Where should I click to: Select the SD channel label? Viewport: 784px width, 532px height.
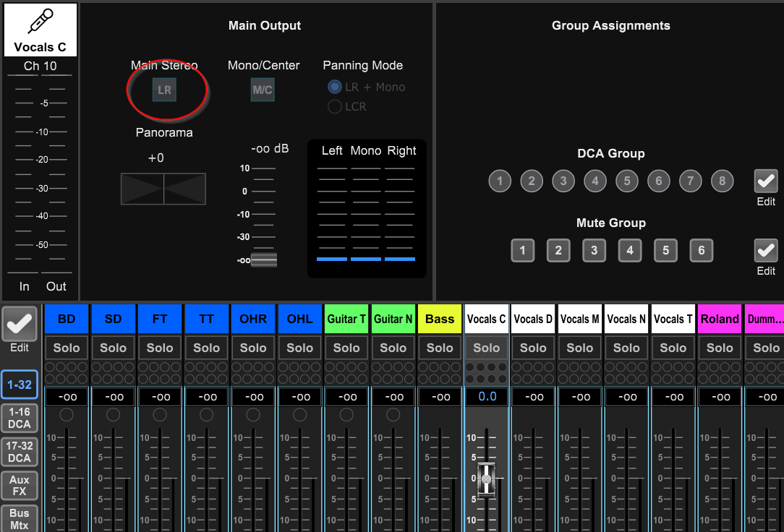[x=113, y=319]
